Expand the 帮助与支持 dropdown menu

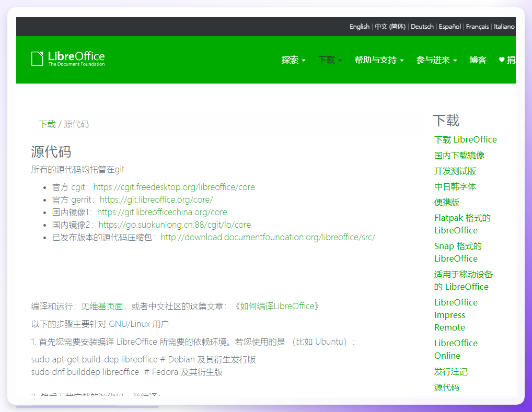coord(379,60)
